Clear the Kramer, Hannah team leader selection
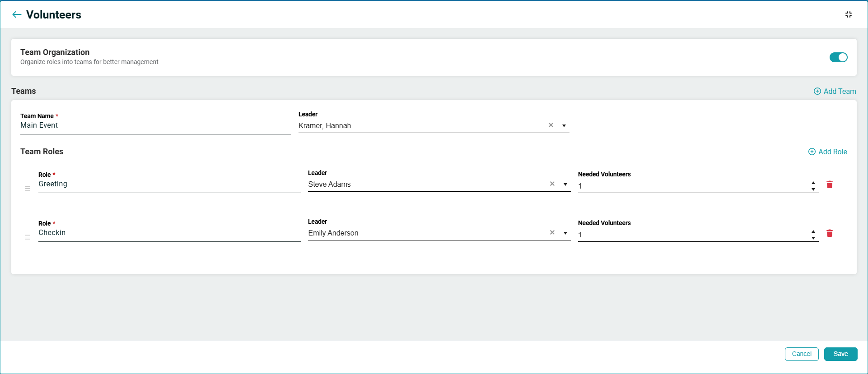Image resolution: width=868 pixels, height=374 pixels. coord(551,125)
